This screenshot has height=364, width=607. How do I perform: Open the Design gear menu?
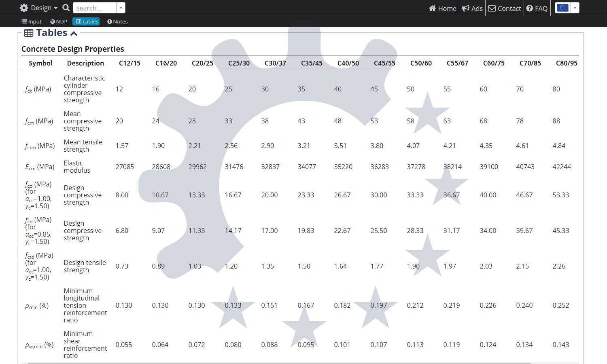pyautogui.click(x=38, y=8)
